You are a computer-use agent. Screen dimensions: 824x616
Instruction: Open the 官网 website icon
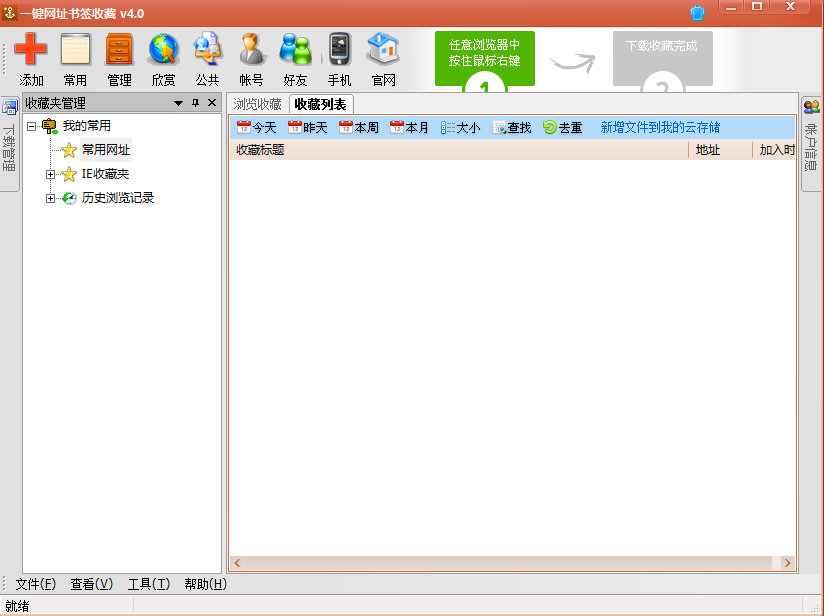pyautogui.click(x=383, y=50)
